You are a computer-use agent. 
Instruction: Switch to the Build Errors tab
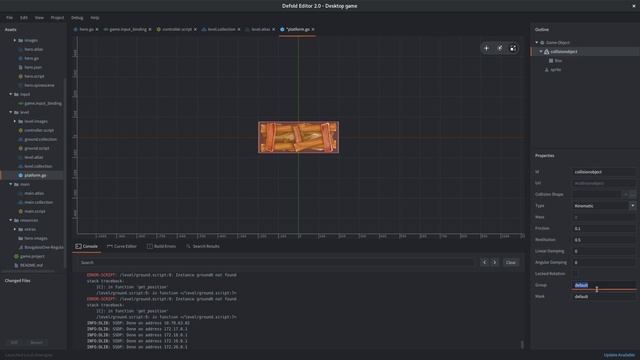click(161, 247)
